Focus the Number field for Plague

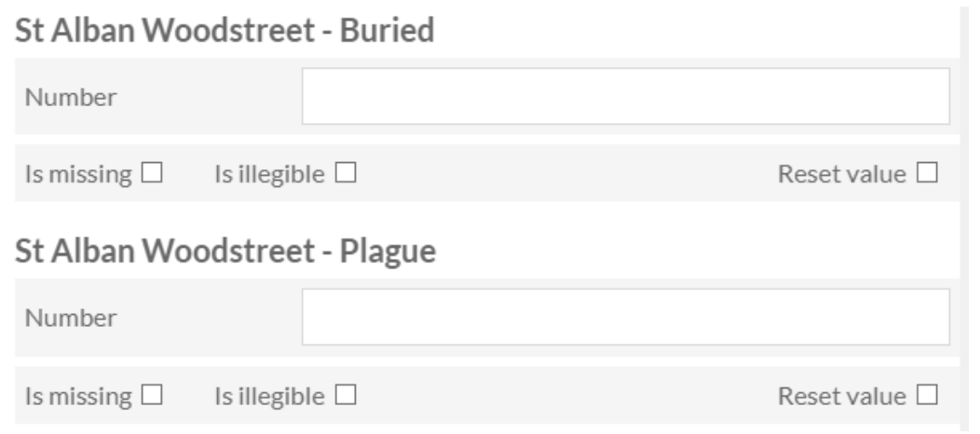tap(626, 317)
